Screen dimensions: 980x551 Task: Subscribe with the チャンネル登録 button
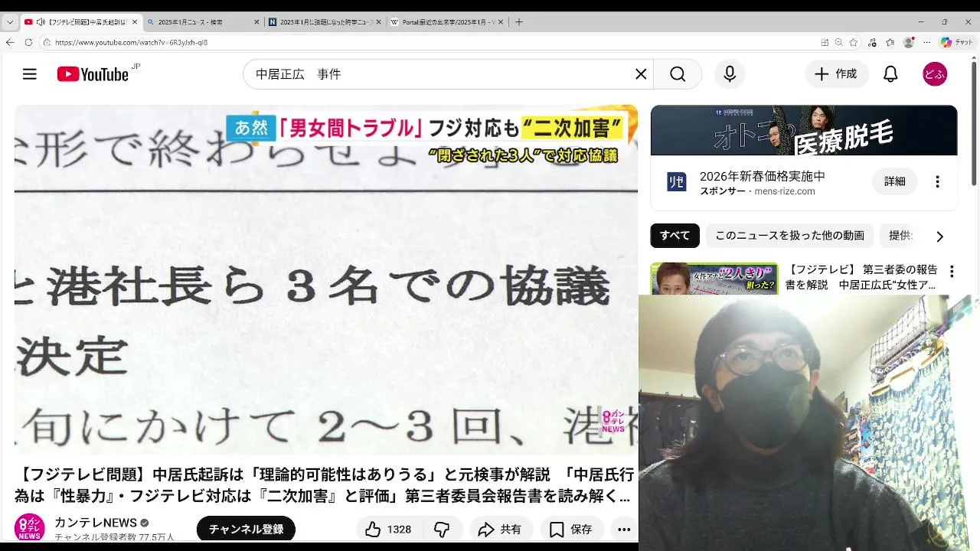point(246,529)
